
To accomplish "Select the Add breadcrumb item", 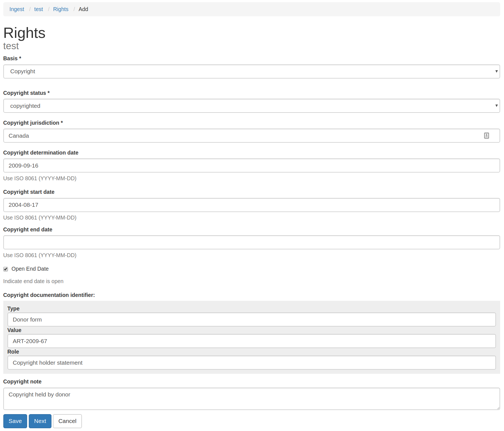I will (83, 9).
